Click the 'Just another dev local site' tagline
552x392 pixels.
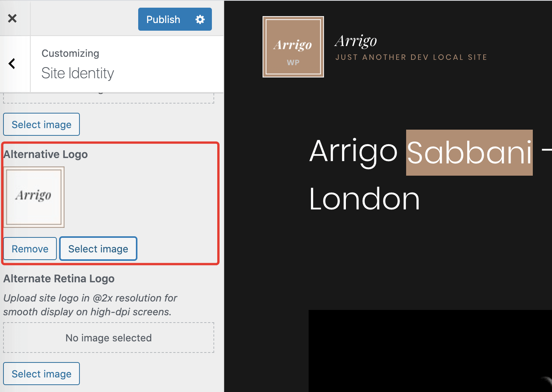coord(411,58)
